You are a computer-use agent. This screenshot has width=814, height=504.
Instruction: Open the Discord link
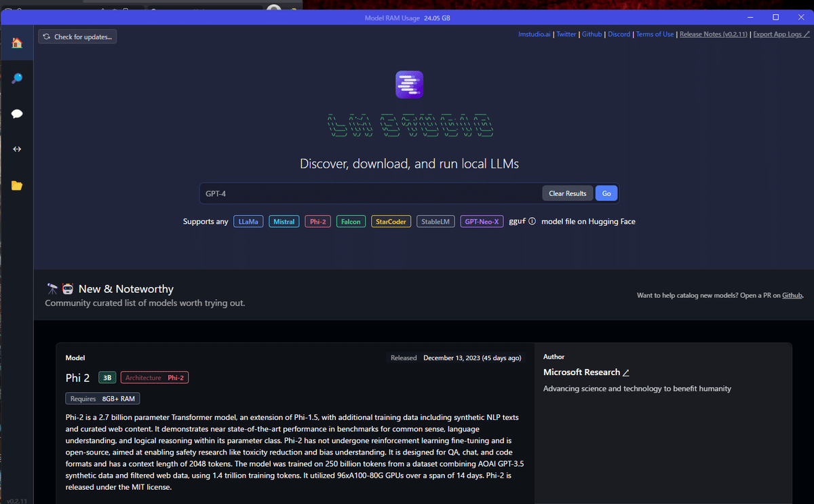coord(619,34)
